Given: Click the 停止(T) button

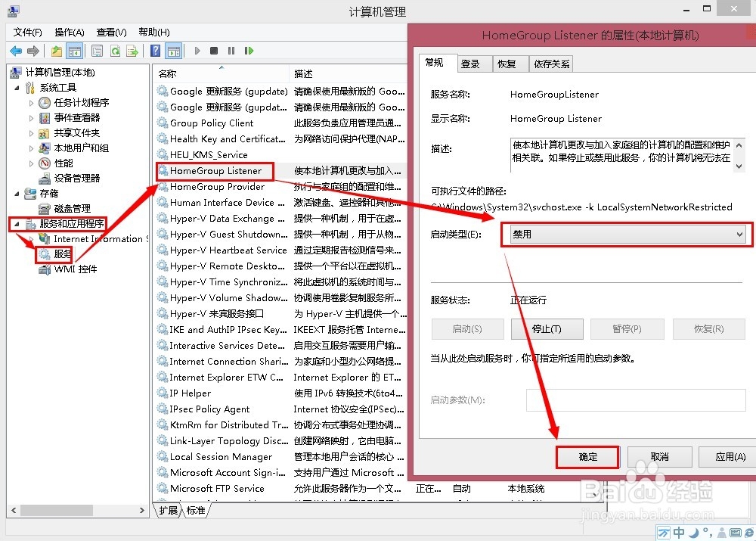Looking at the screenshot, I should (x=547, y=328).
